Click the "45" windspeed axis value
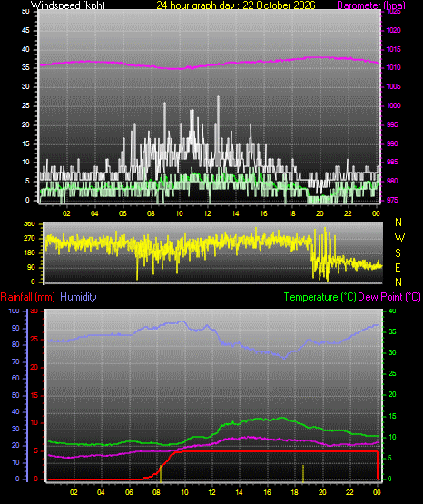The height and width of the screenshot is (504, 423). tap(25, 30)
